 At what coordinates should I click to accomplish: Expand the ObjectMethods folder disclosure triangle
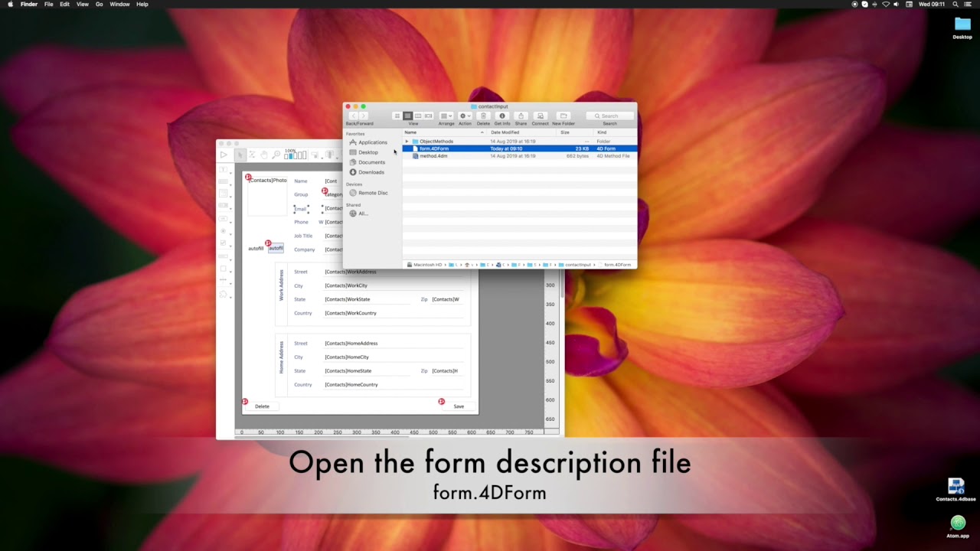click(x=407, y=142)
